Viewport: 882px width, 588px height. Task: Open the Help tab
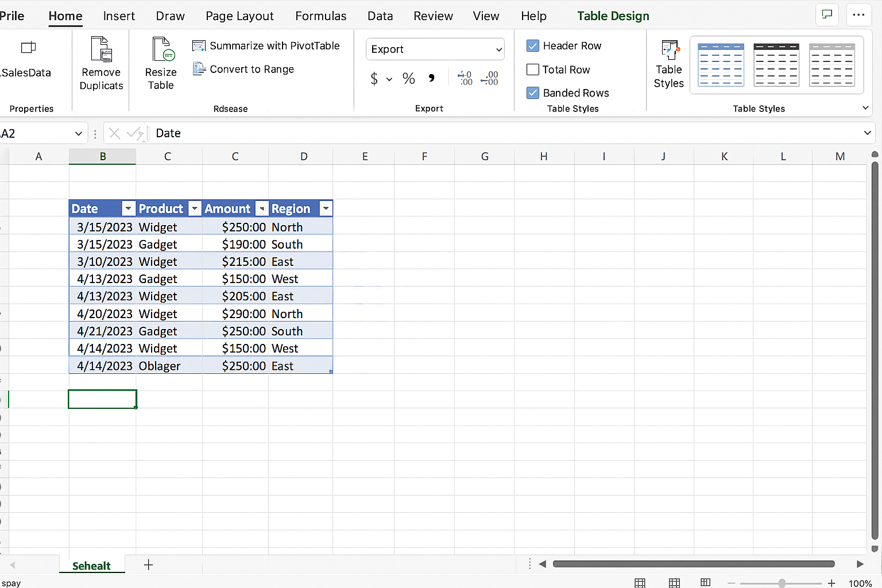(533, 16)
